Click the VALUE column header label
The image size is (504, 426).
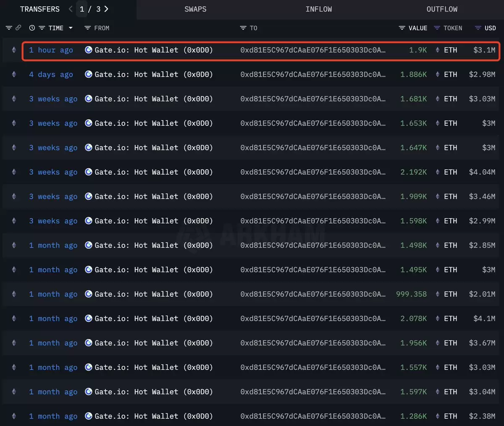418,28
